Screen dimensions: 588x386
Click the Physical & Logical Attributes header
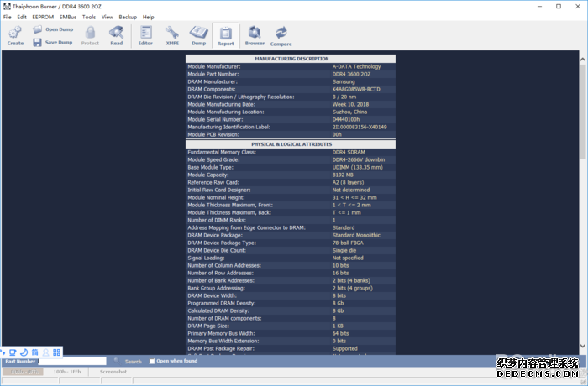(291, 143)
